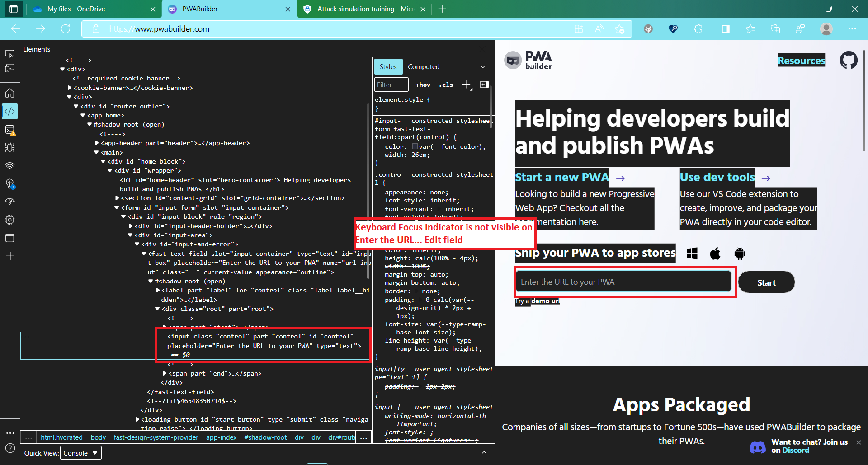868x465 pixels.
Task: Open the Quick View Console dropdown
Action: (x=80, y=453)
